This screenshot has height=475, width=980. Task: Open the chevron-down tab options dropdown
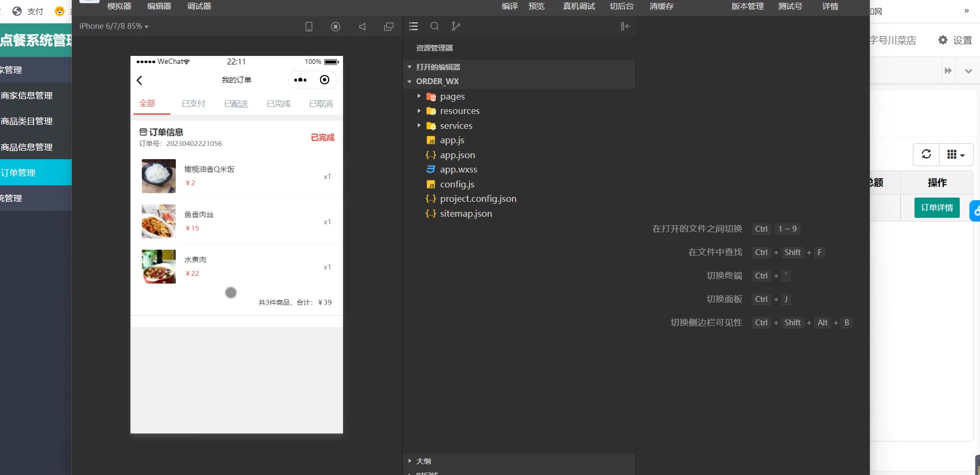tap(968, 71)
